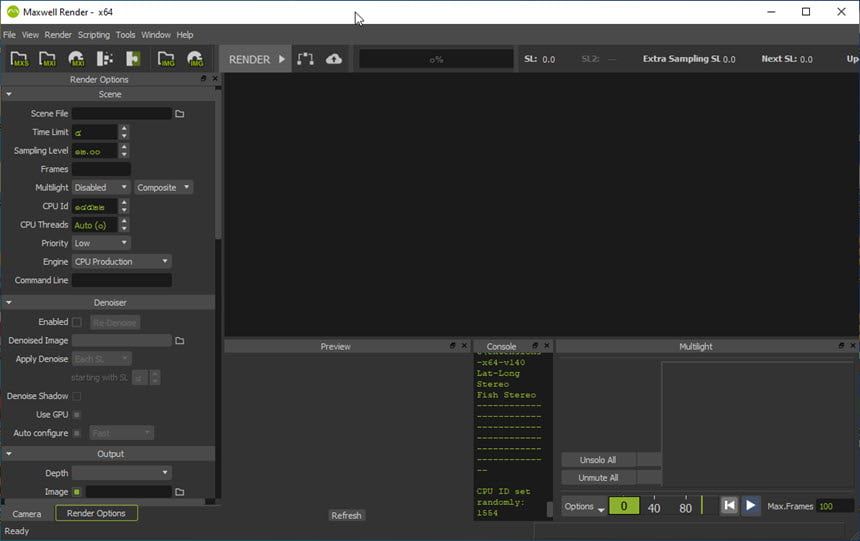
Task: Open the Composite dropdown
Action: tap(163, 188)
